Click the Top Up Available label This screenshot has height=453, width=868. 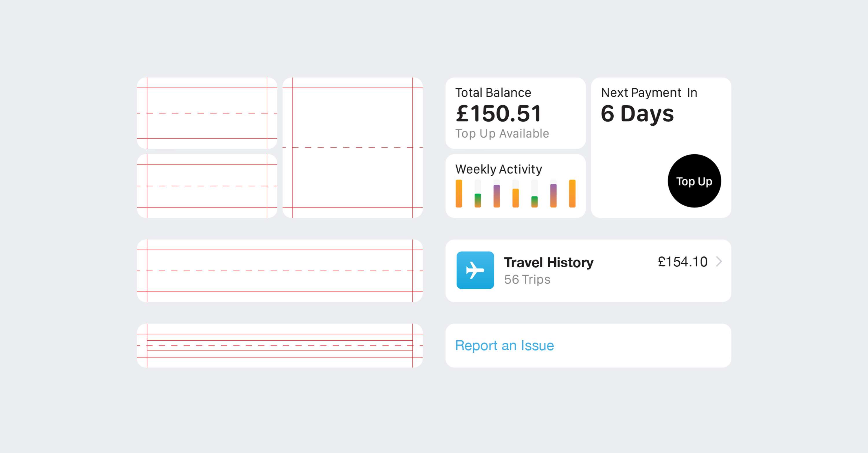502,134
